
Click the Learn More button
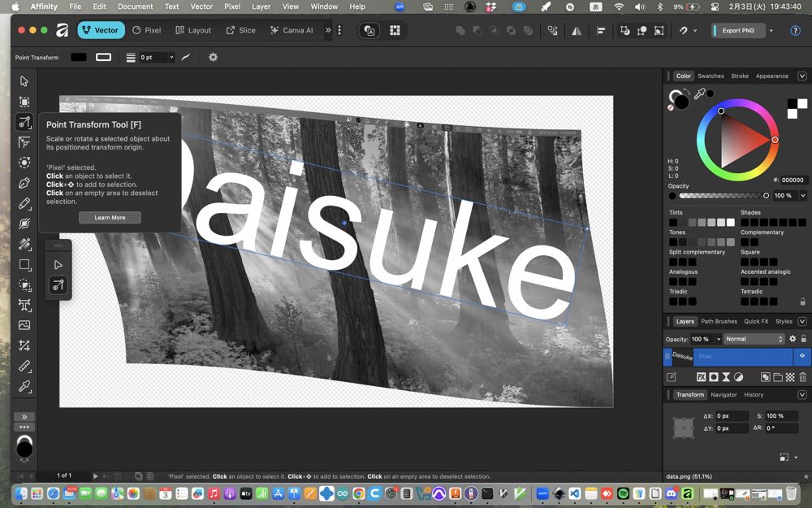point(110,218)
